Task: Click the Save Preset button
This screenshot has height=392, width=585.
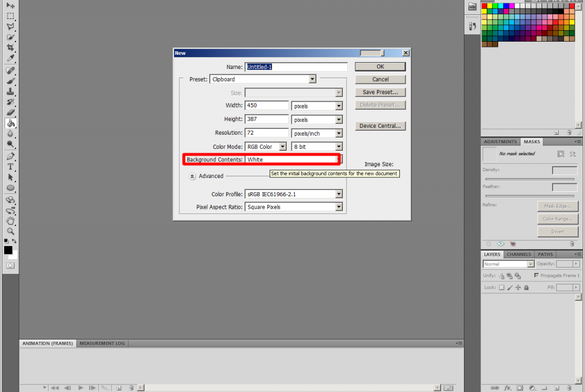Action: pos(380,92)
